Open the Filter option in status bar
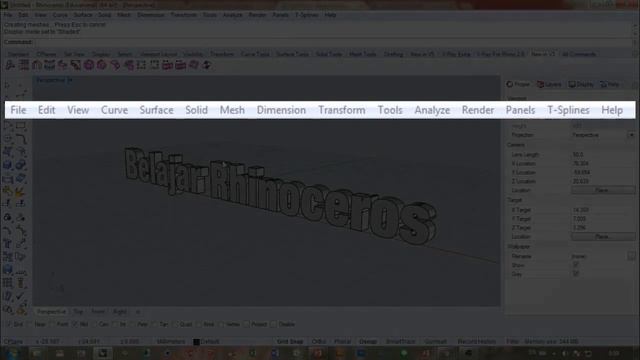 (512, 342)
